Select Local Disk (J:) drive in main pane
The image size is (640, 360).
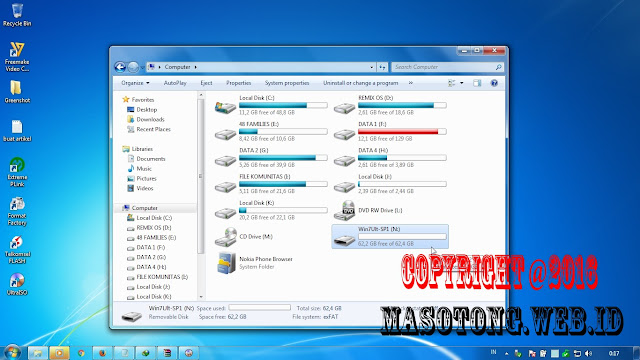390,184
